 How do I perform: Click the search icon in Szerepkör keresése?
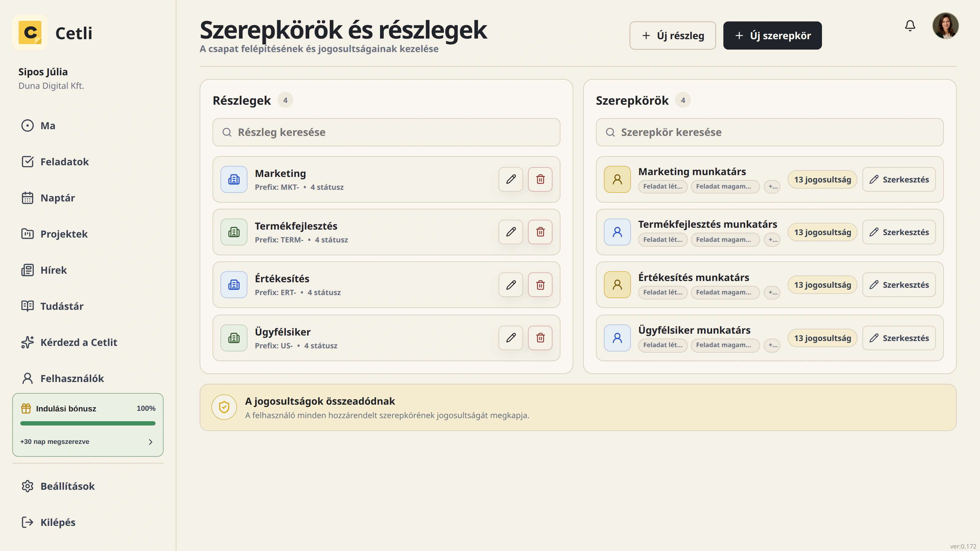pos(610,132)
